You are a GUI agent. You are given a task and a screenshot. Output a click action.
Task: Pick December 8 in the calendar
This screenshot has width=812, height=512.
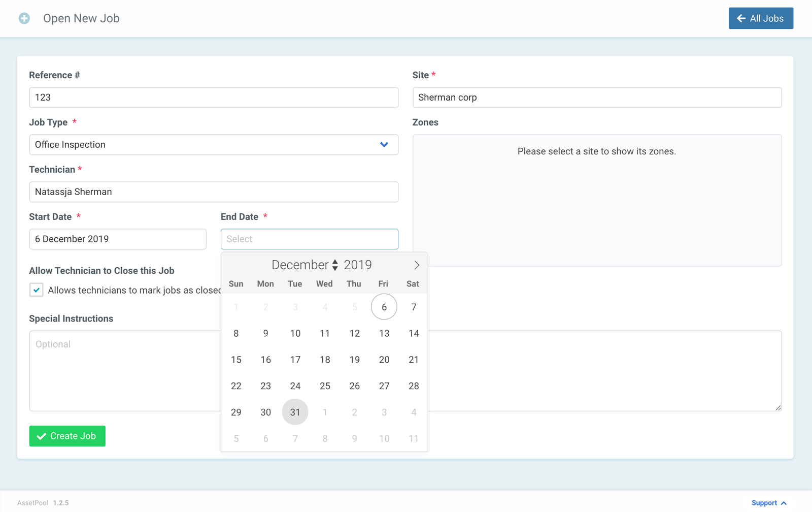click(236, 333)
